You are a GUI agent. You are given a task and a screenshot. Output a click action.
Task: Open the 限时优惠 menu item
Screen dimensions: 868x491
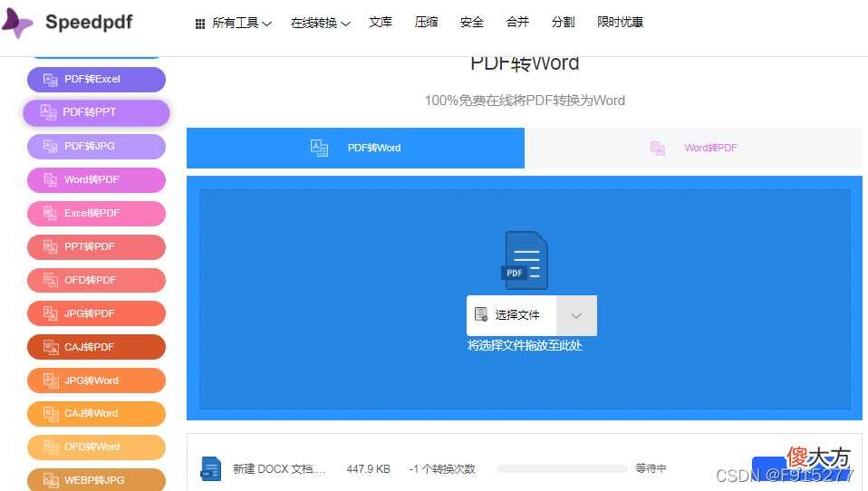(620, 22)
